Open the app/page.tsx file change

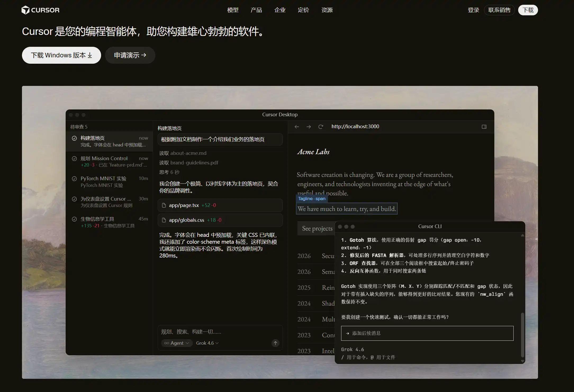click(220, 205)
